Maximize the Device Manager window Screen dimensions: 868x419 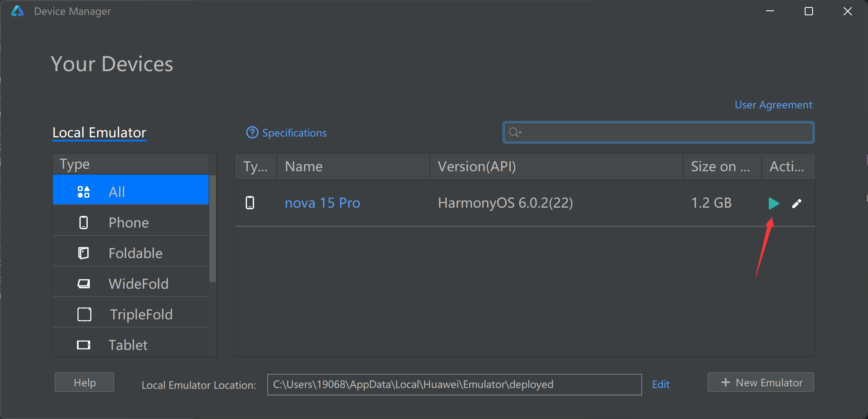point(809,11)
